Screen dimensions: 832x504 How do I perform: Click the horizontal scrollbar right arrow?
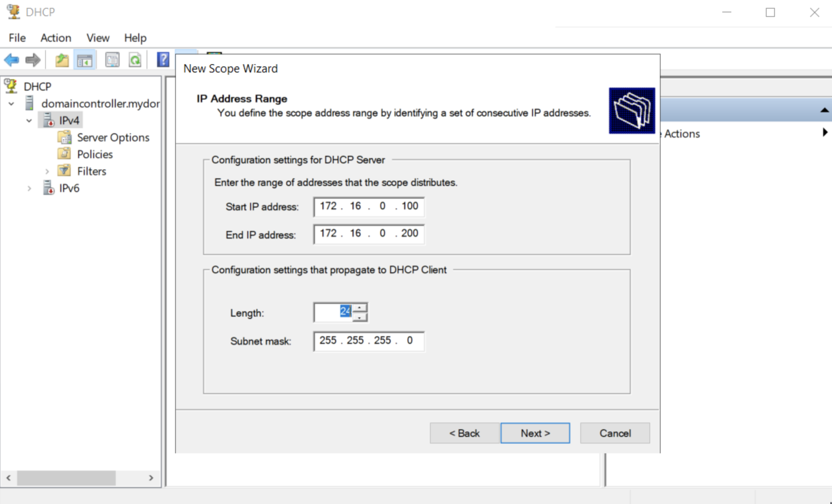pyautogui.click(x=151, y=478)
